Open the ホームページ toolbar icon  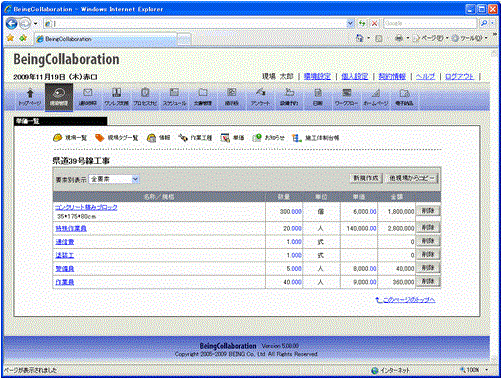[x=376, y=97]
